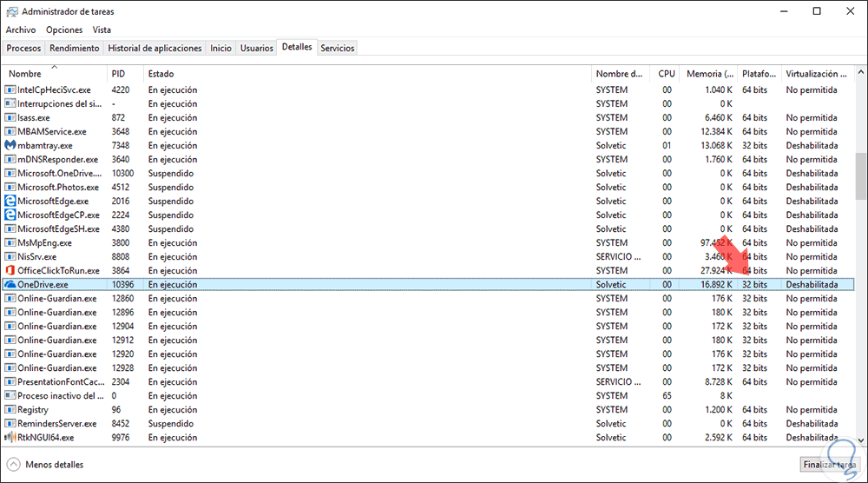Image resolution: width=868 pixels, height=483 pixels.
Task: Click the scrollbar down arrow
Action: coord(861,440)
